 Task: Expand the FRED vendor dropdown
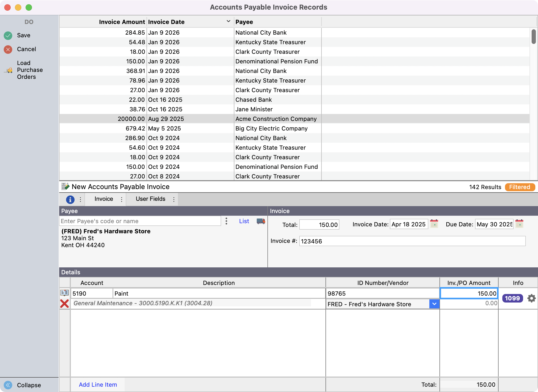coord(434,304)
